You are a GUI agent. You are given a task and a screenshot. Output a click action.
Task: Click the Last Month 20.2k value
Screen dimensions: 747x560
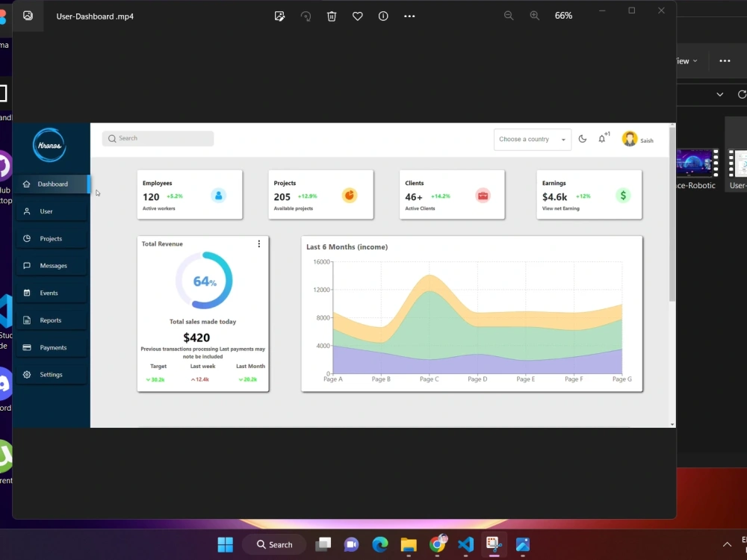pos(248,379)
